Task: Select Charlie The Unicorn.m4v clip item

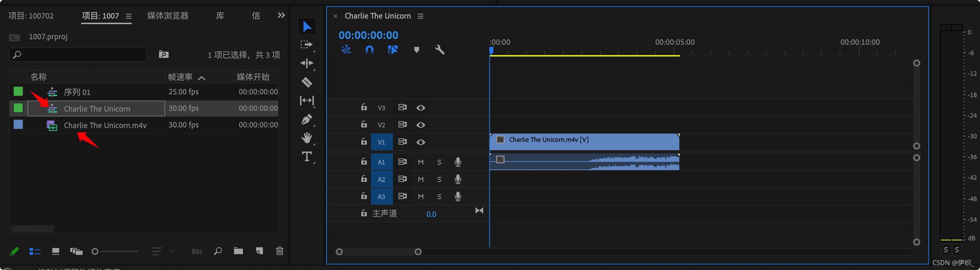Action: pos(105,125)
